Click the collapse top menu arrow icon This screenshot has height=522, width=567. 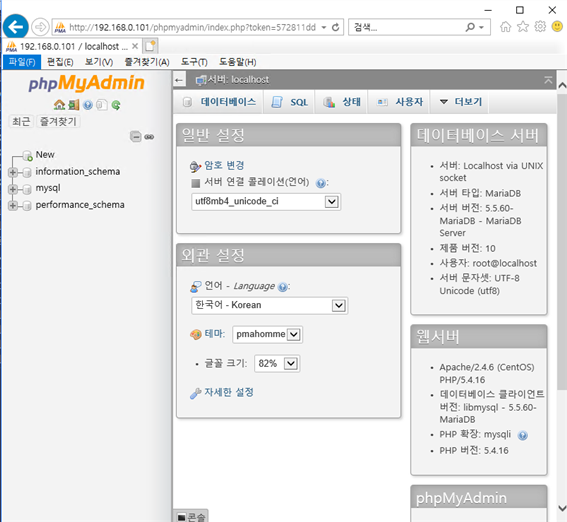tap(548, 80)
